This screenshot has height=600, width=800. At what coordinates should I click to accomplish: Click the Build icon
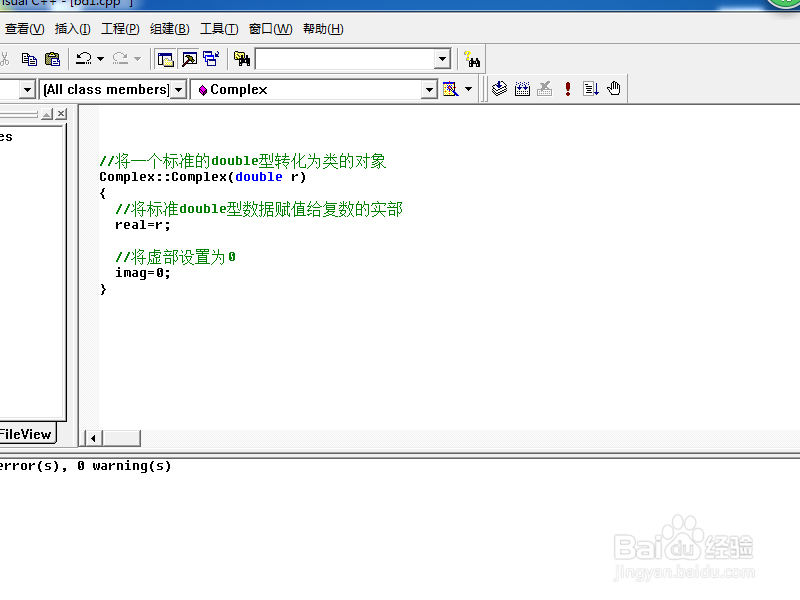pos(522,89)
